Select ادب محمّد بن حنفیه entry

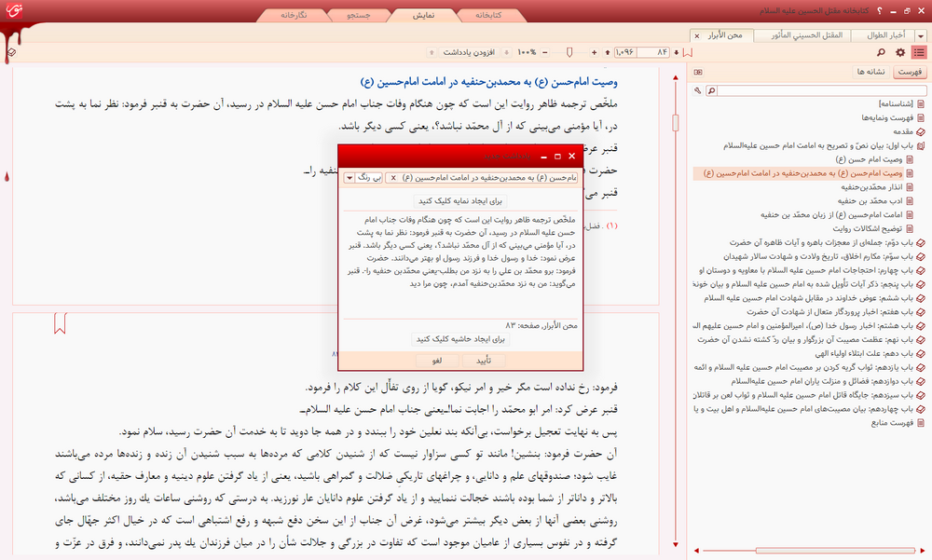point(870,201)
